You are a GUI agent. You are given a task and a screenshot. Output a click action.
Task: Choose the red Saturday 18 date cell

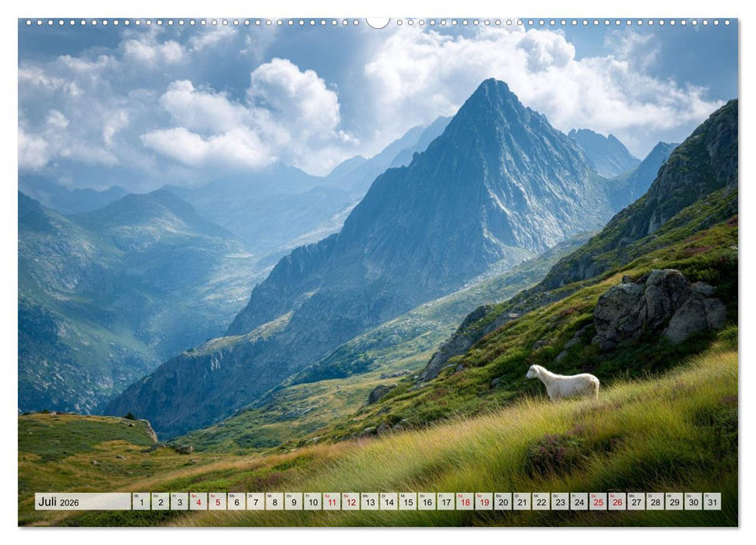click(465, 501)
